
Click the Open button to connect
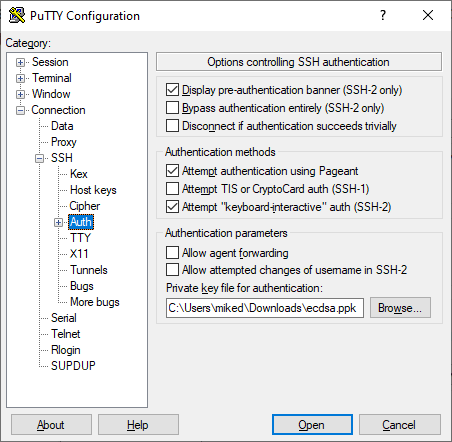[312, 425]
